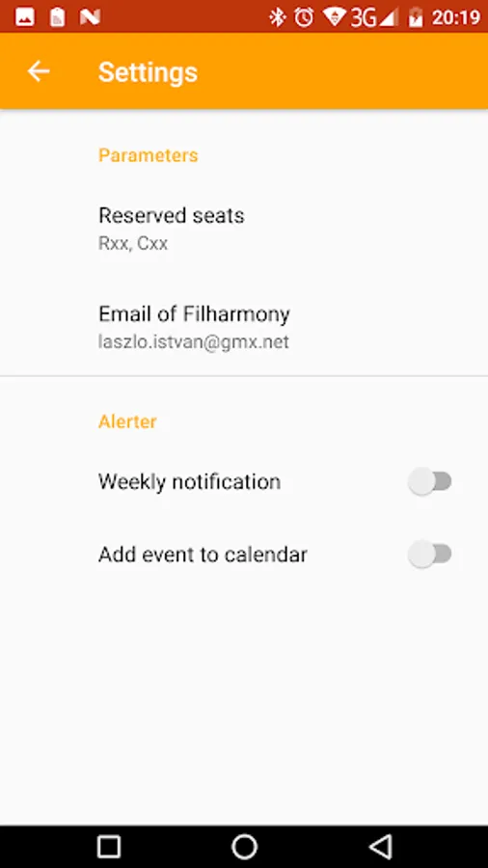Edit the Email of Filharmony setting
The width and height of the screenshot is (488, 868).
point(244,327)
